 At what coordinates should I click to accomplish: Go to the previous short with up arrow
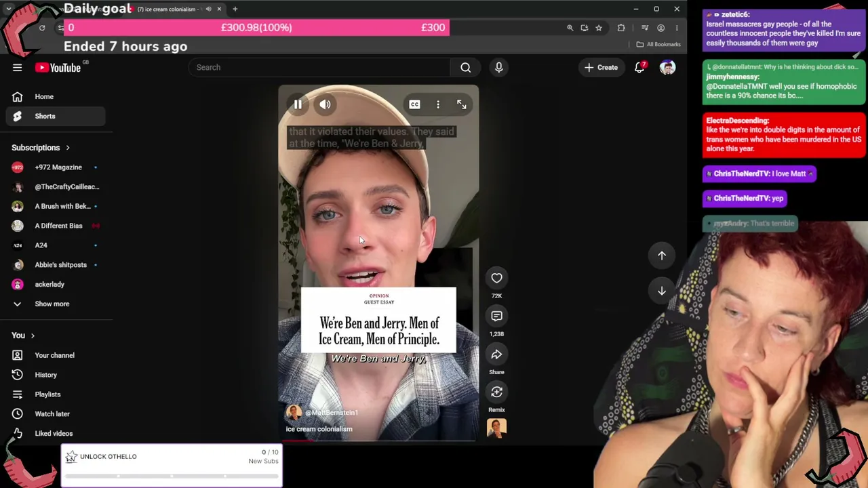tap(662, 256)
